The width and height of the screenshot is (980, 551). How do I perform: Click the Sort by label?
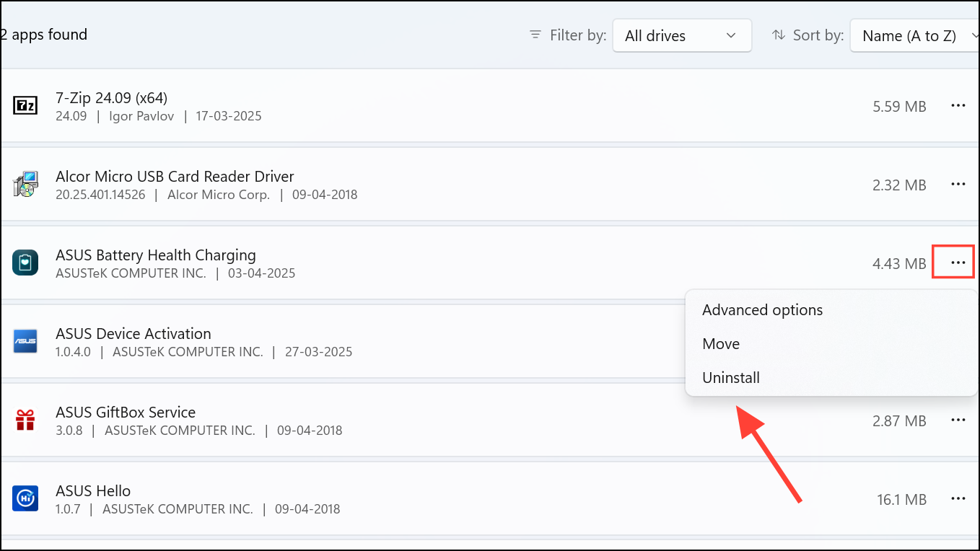tap(818, 35)
